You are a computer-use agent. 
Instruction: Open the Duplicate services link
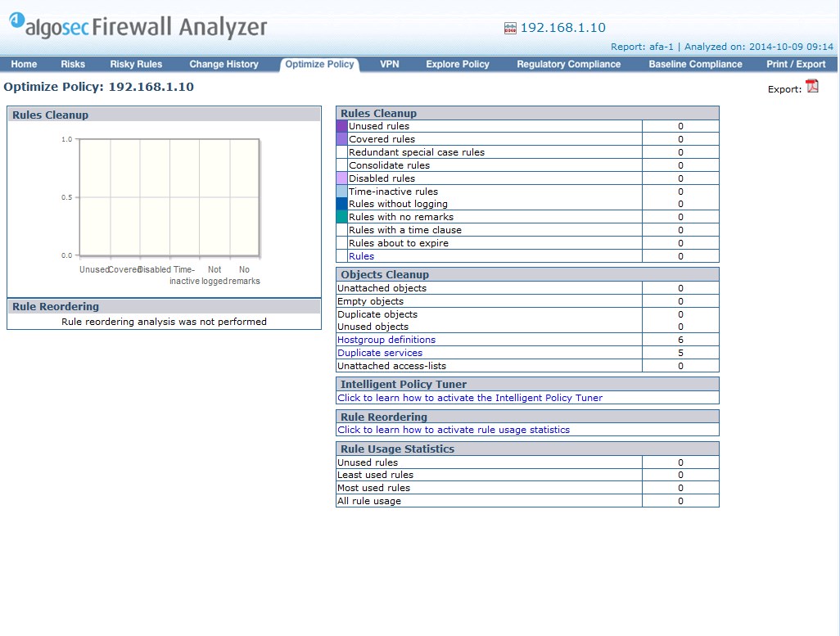(x=380, y=353)
